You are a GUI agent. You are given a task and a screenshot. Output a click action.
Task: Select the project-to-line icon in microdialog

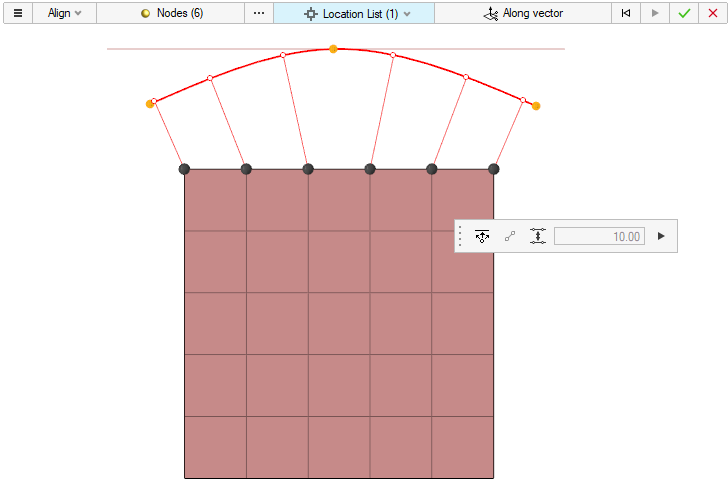tap(482, 236)
